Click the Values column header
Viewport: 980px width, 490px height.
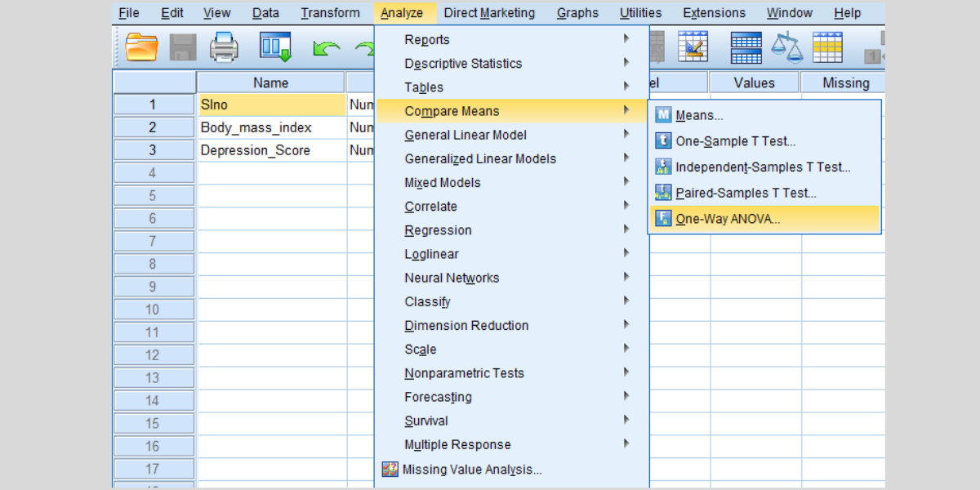tap(754, 82)
